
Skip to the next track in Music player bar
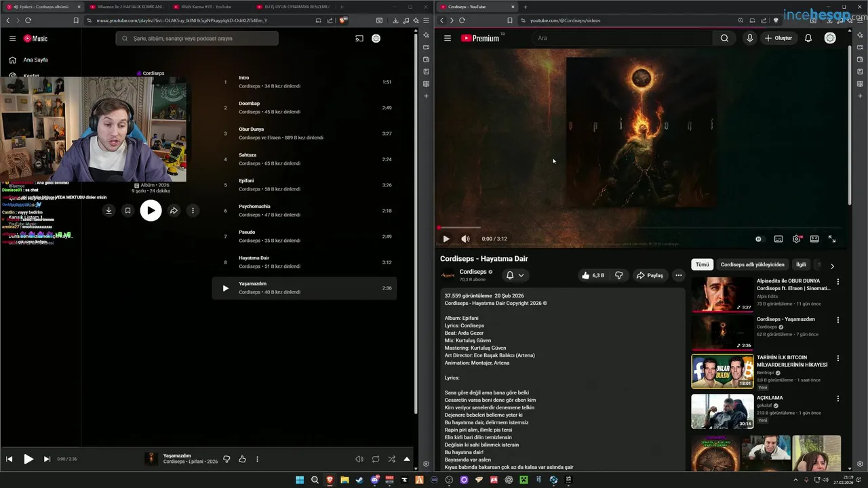tap(47, 459)
